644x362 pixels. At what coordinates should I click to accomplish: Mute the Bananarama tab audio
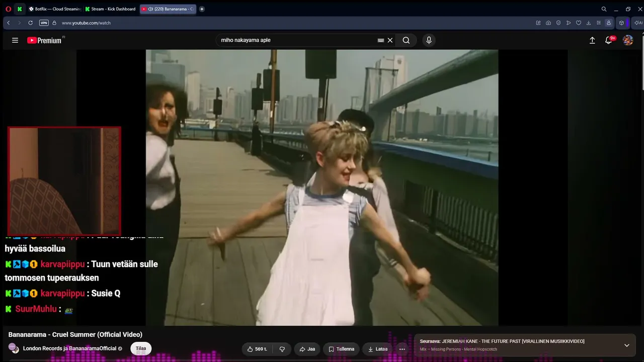(150, 9)
